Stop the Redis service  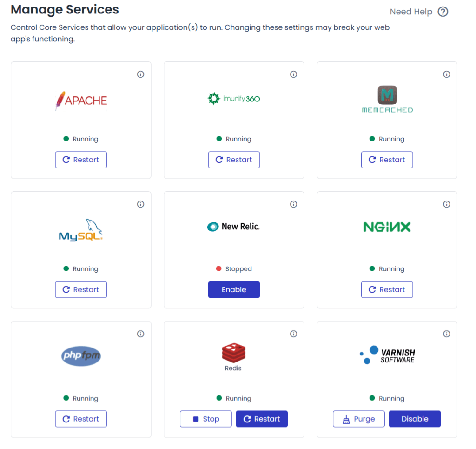pos(205,419)
